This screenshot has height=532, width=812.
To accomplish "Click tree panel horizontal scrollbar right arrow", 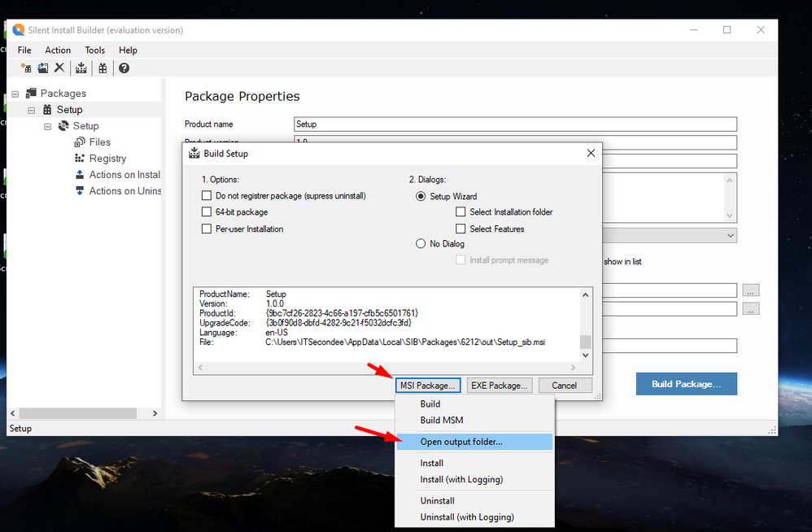I will [155, 413].
